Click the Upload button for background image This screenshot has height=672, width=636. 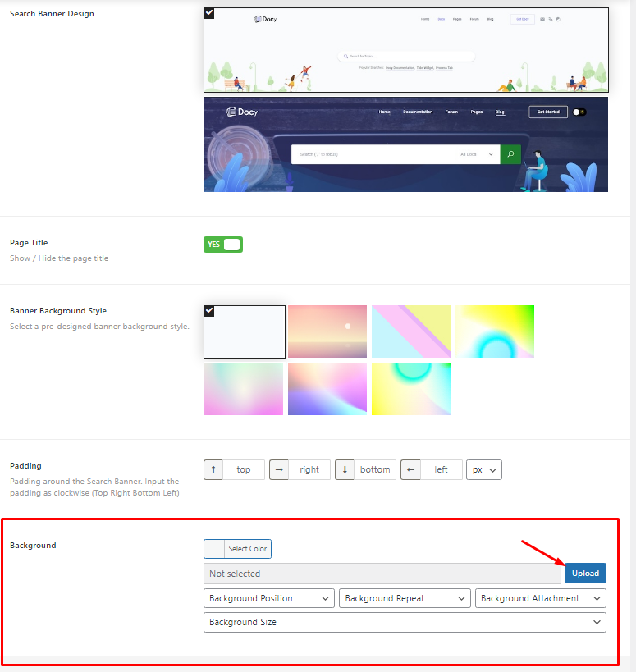click(585, 574)
